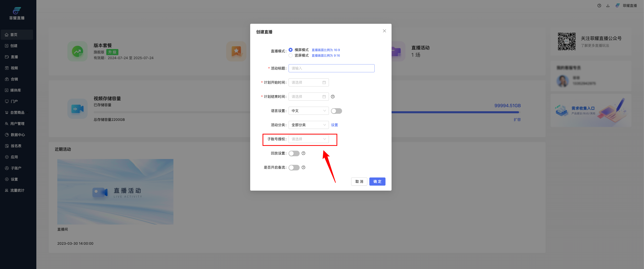644x269 pixels.
Task: Open the 子账号授权 dropdown
Action: click(x=308, y=139)
